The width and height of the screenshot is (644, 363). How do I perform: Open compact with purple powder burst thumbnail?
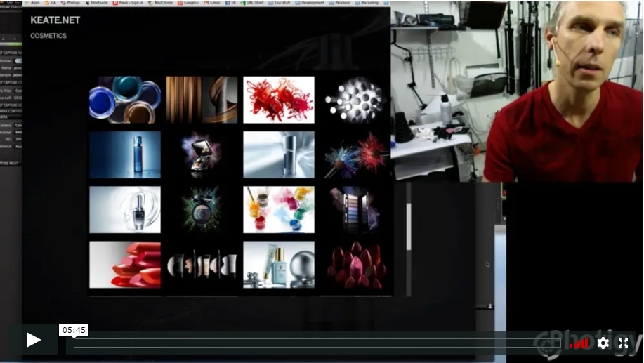[x=202, y=154]
